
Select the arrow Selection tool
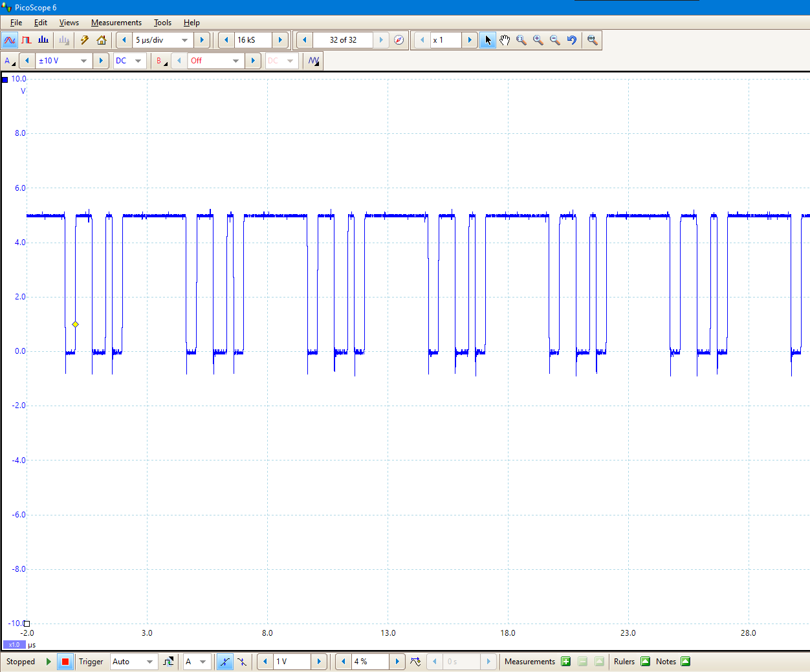[x=488, y=40]
